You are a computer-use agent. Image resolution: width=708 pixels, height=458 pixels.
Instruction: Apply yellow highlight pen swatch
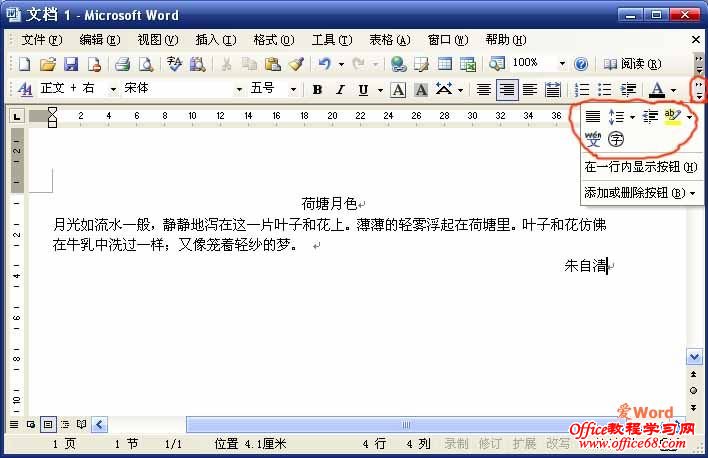[x=672, y=117]
